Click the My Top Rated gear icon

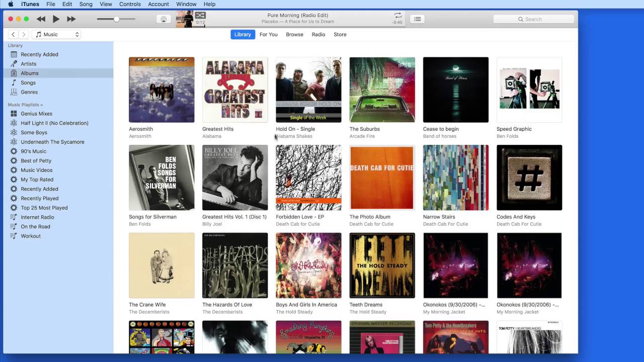coord(14,179)
